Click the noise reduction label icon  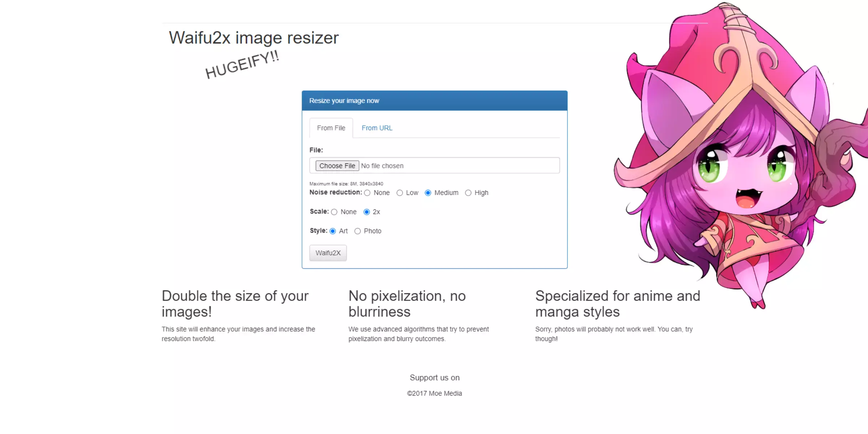pos(336,193)
